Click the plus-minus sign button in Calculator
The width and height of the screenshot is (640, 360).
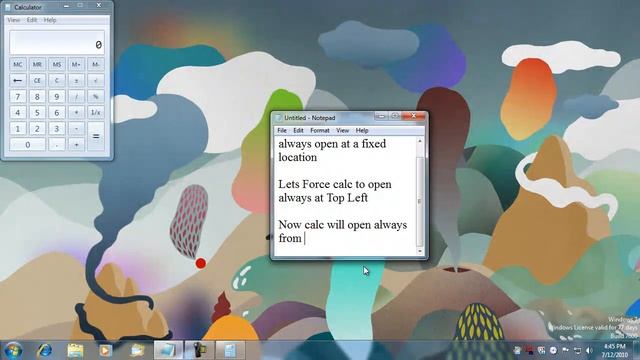pos(76,80)
